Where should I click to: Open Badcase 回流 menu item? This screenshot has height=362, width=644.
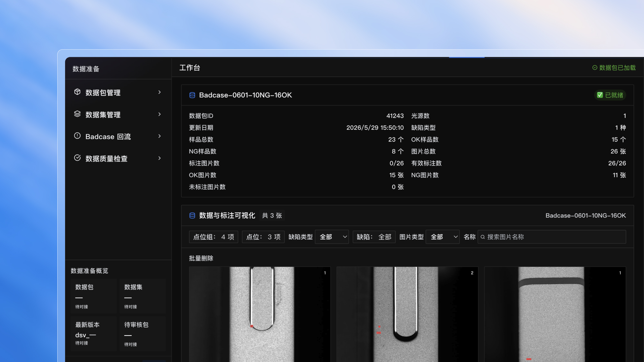[118, 136]
